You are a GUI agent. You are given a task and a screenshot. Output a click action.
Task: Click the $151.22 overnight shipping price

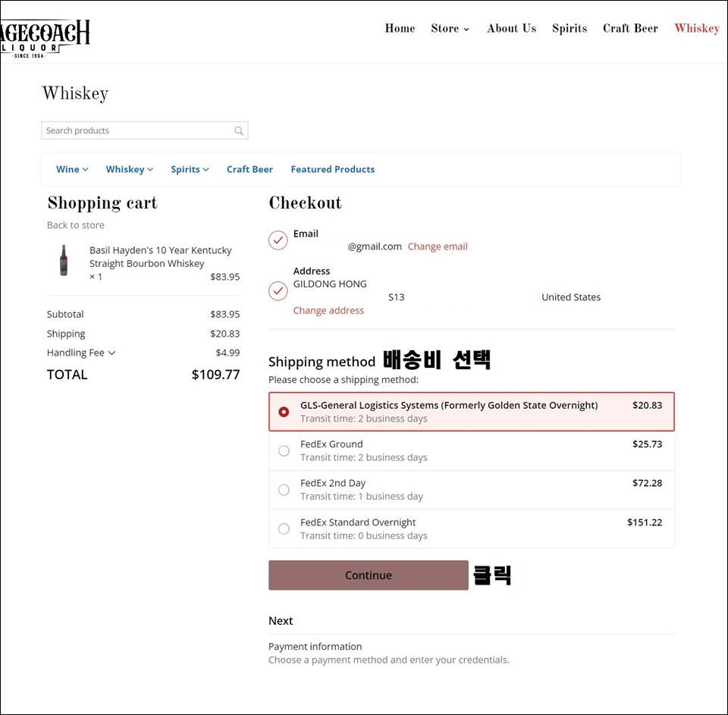point(645,522)
